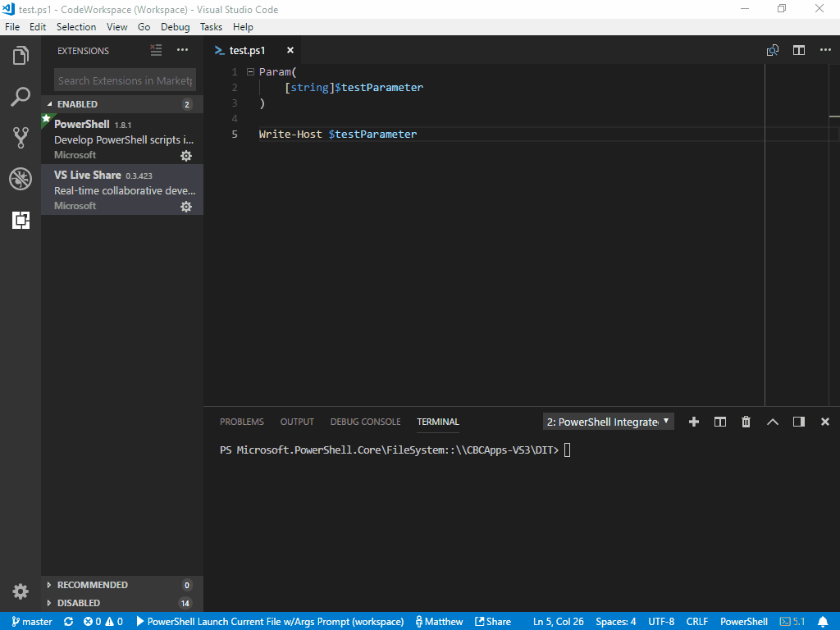Viewport: 840px width, 630px height.
Task: Start PowerShell Launch Current File debug configuration
Action: click(270, 622)
